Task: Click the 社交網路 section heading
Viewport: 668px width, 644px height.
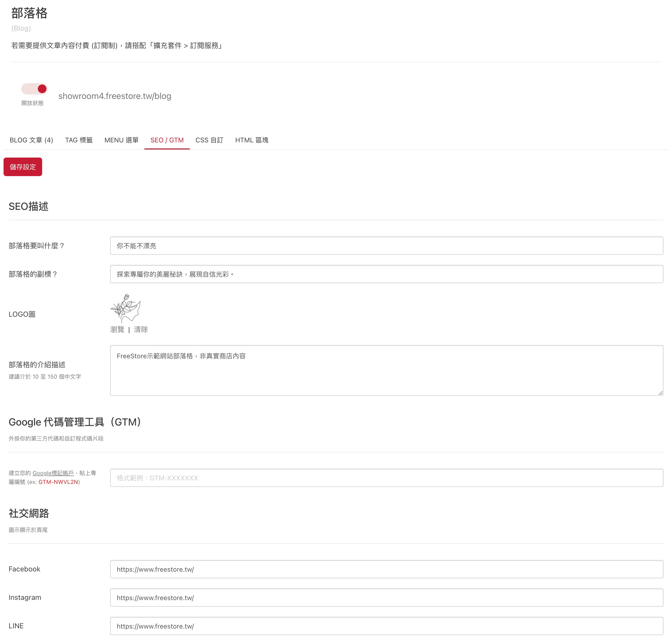Action: click(x=29, y=513)
